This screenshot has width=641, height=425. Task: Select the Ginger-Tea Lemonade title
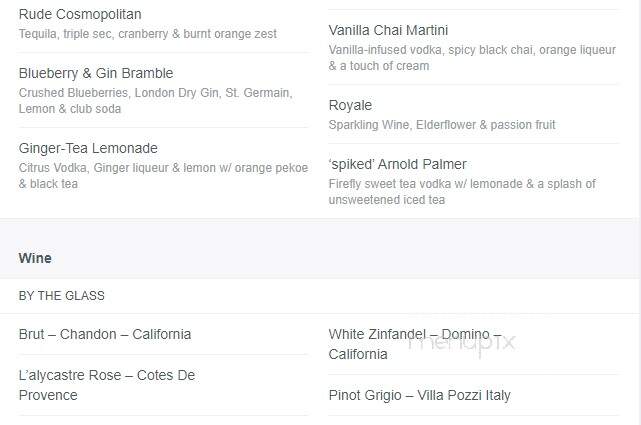click(88, 148)
